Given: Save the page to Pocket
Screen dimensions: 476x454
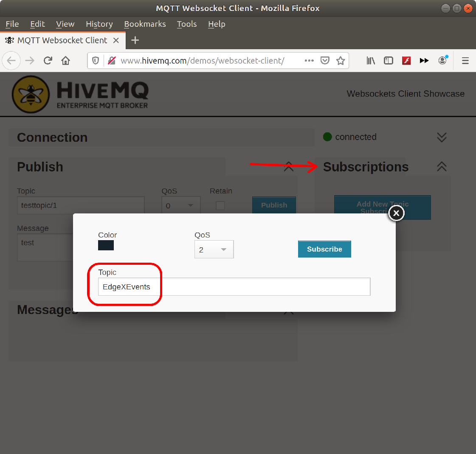Looking at the screenshot, I should point(325,61).
